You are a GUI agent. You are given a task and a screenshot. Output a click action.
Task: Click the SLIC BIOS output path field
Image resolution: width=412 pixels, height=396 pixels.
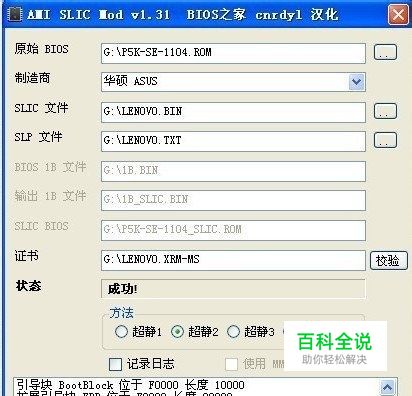pos(233,230)
